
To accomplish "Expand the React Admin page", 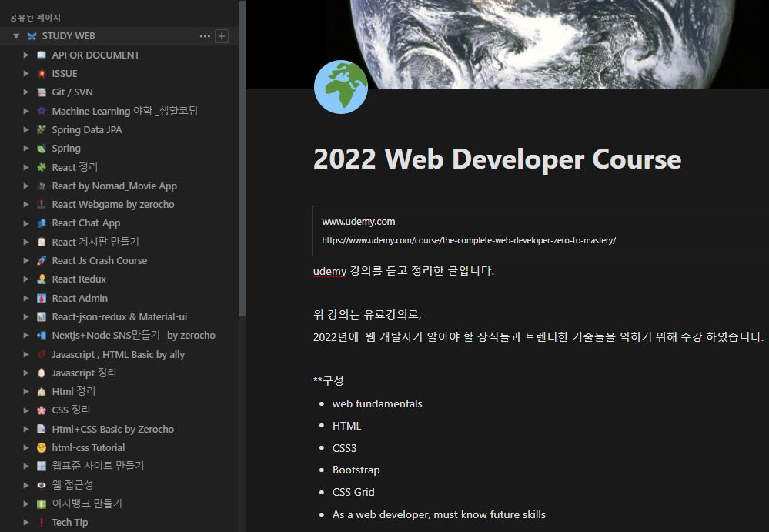I will [26, 298].
